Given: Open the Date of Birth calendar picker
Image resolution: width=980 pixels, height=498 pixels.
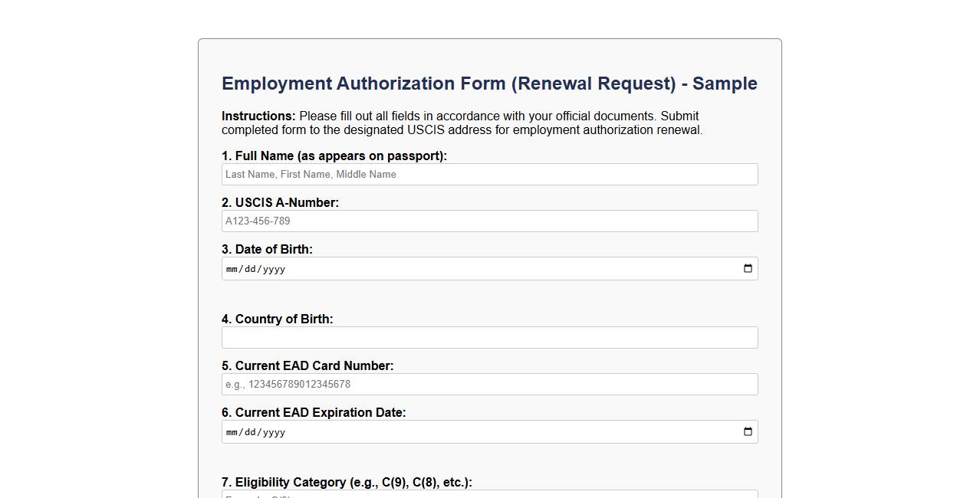Looking at the screenshot, I should (747, 268).
